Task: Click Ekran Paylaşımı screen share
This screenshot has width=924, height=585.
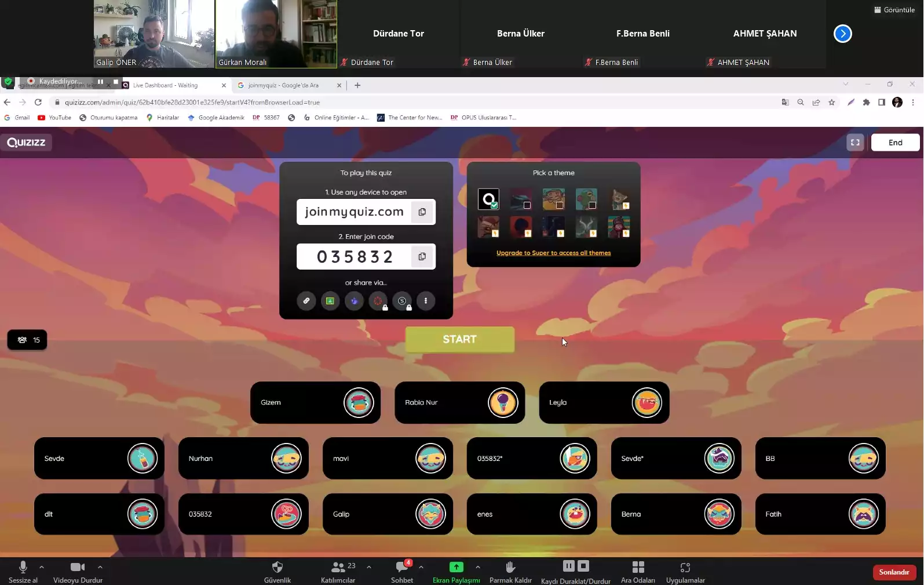Action: [456, 572]
